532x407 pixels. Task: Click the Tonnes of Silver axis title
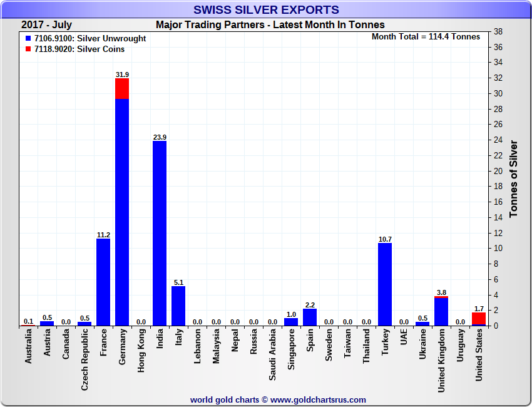(513, 179)
